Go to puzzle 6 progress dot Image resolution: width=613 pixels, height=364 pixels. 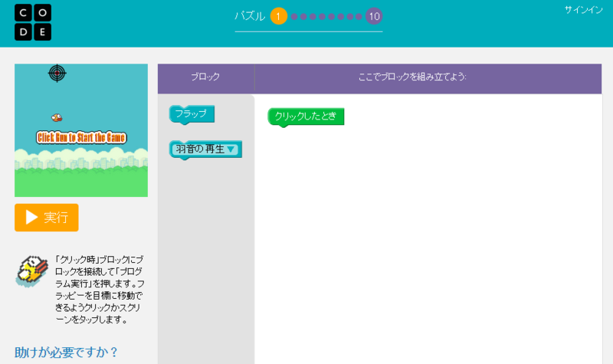pos(332,16)
